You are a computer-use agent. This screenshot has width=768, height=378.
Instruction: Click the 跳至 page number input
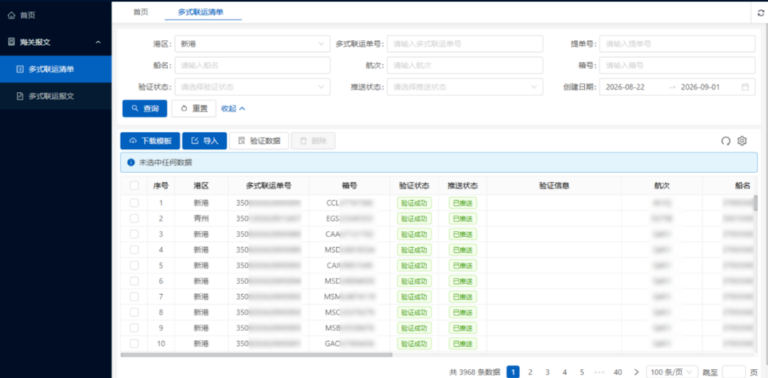coord(734,372)
